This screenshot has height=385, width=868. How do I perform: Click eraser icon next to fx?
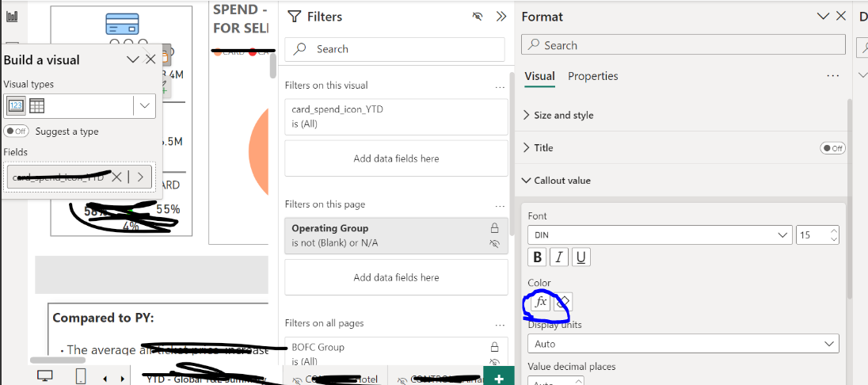[563, 302]
